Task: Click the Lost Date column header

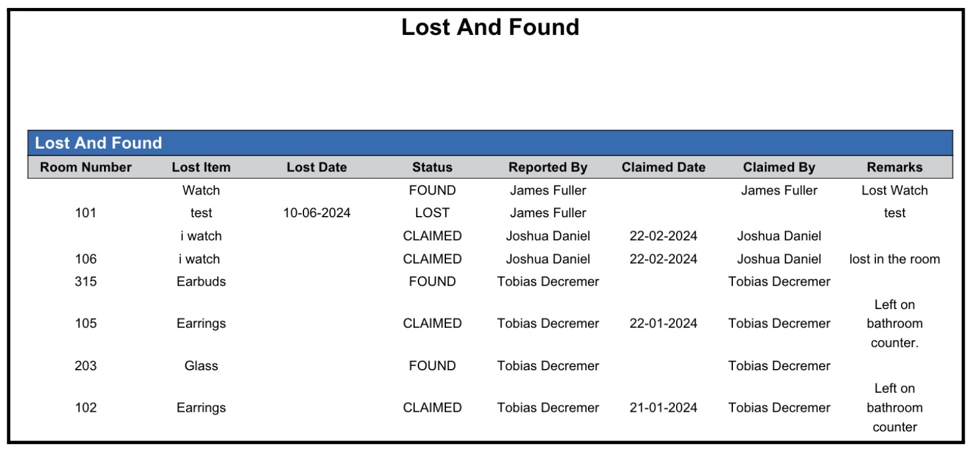Action: coord(316,167)
